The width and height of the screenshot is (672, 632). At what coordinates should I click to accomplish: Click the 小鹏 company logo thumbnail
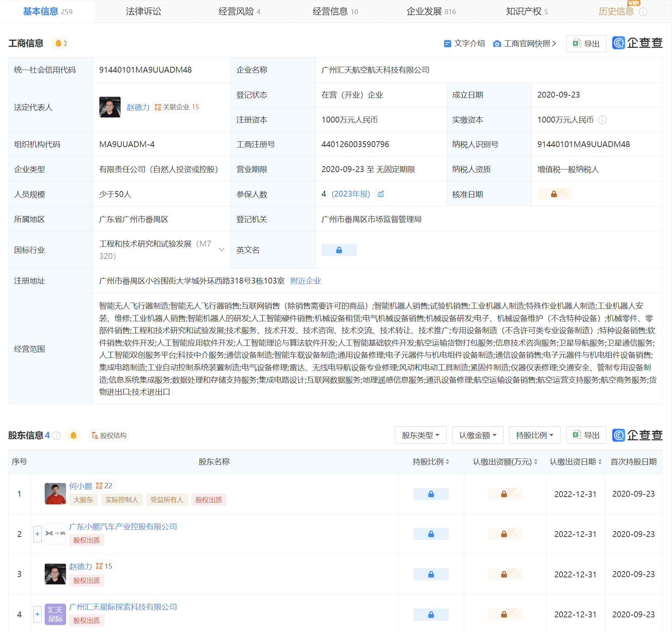point(55,534)
